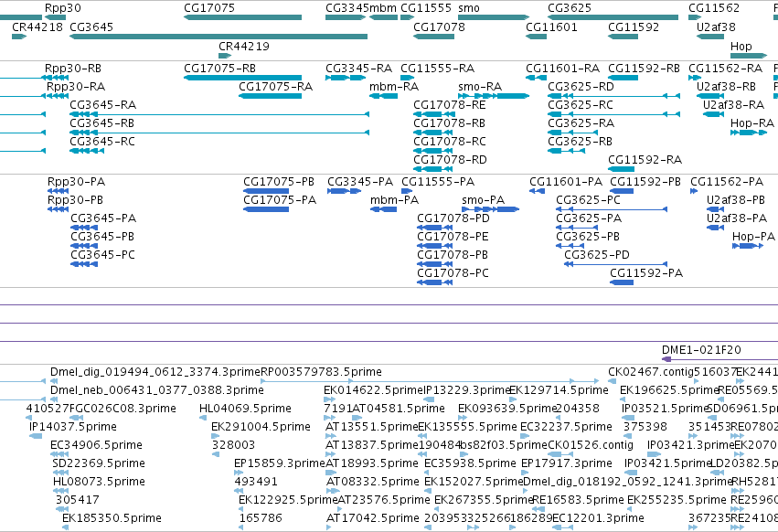Click transcript CG11592-RA

point(621,169)
